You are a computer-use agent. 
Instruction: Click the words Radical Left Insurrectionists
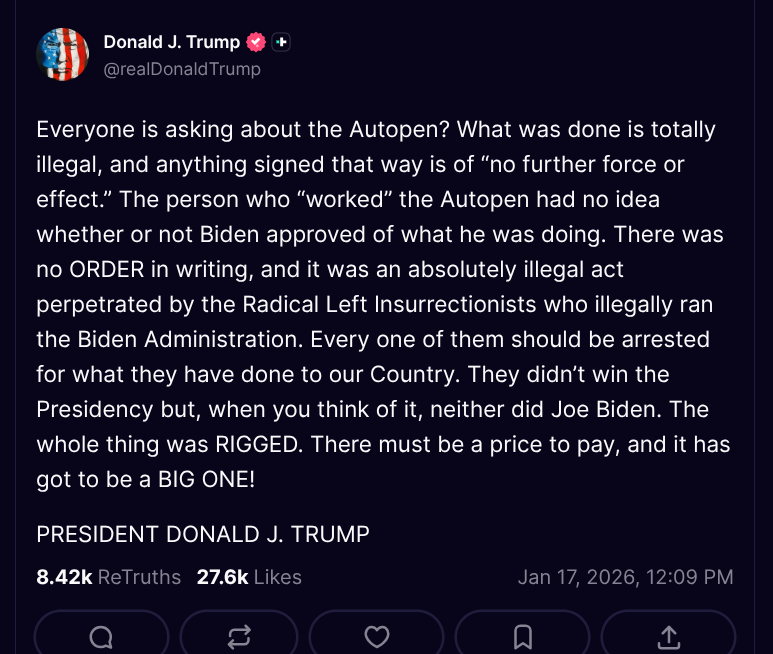point(400,304)
